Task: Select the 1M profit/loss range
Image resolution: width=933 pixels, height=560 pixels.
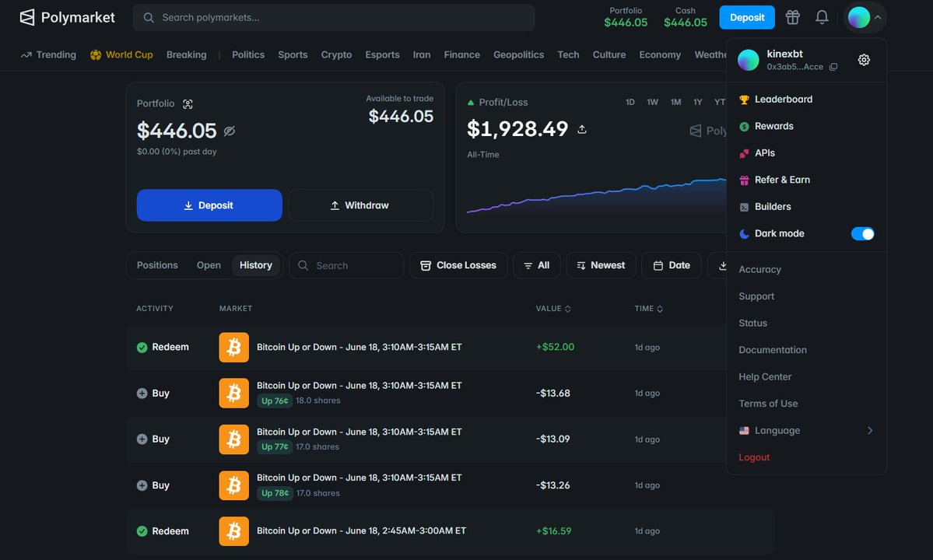Action: pyautogui.click(x=675, y=102)
